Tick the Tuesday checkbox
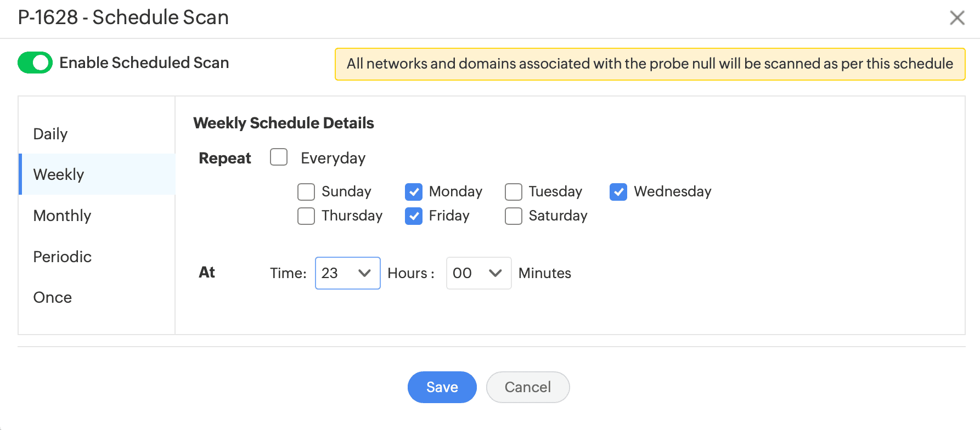The height and width of the screenshot is (430, 980). coord(514,192)
